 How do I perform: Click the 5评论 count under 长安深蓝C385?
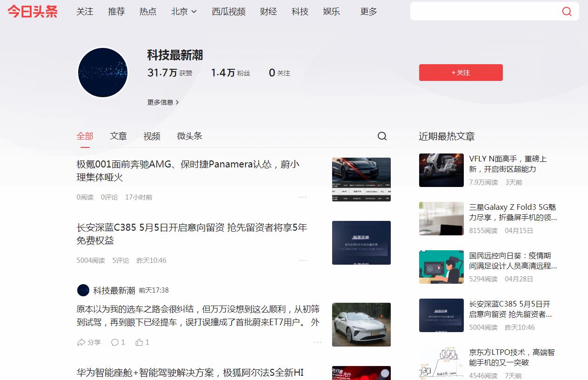[120, 260]
